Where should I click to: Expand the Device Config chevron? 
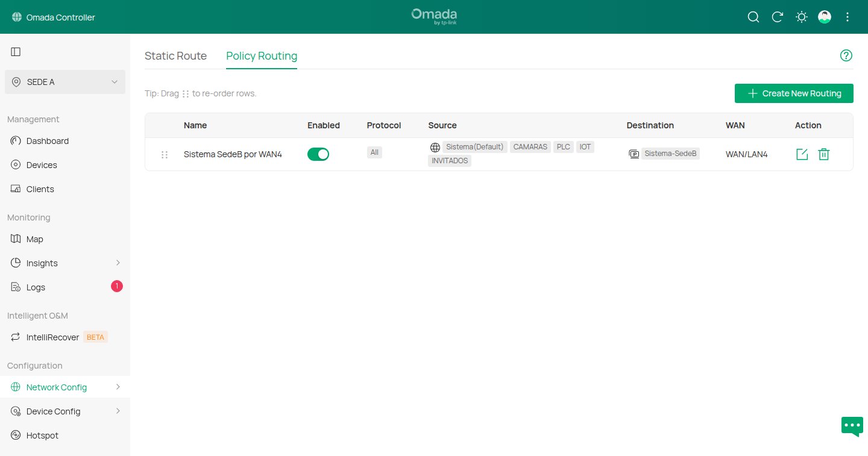tap(118, 411)
